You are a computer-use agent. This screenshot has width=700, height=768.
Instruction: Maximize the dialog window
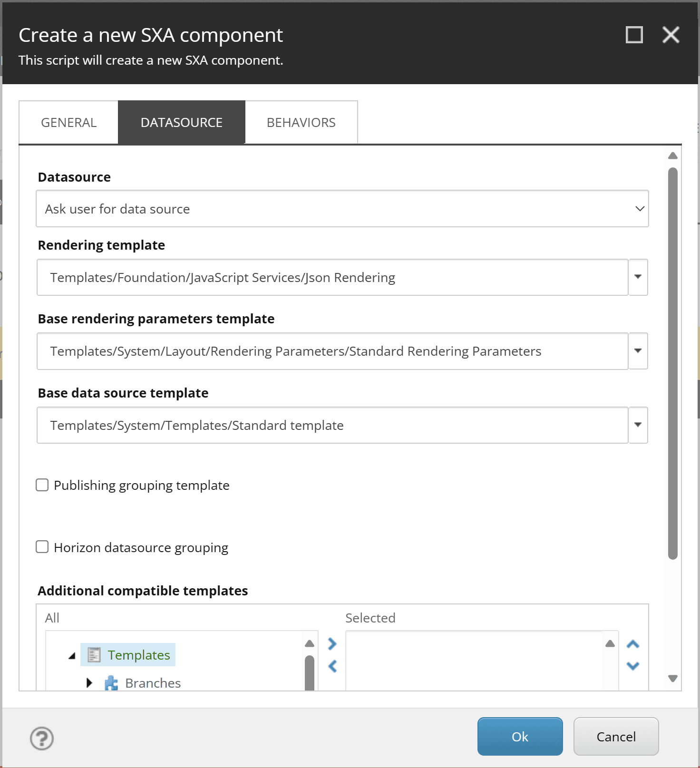point(634,35)
